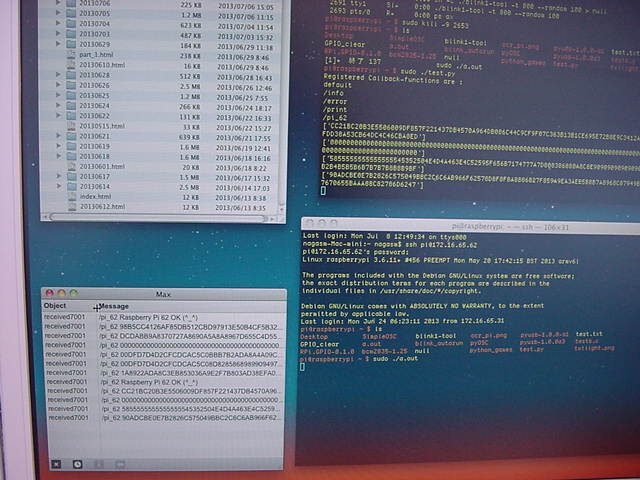Click the 487 KB size value

coord(190,36)
